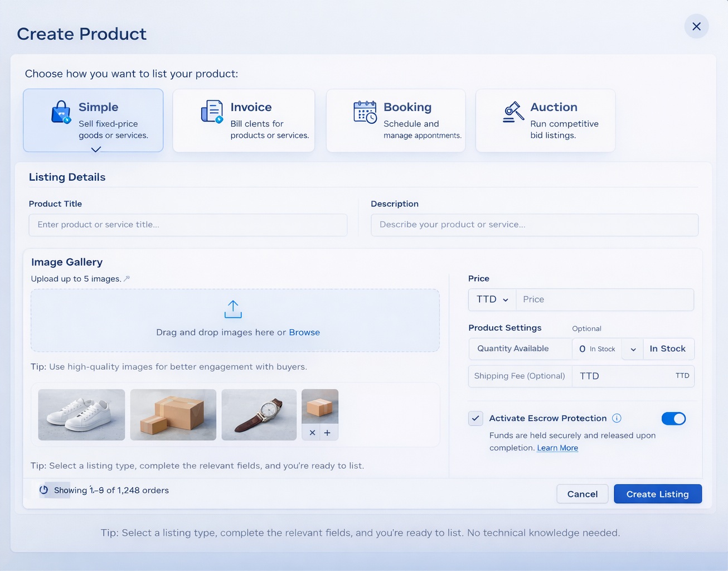Switch to the Invoice listing type
The width and height of the screenshot is (728, 571).
click(x=244, y=120)
